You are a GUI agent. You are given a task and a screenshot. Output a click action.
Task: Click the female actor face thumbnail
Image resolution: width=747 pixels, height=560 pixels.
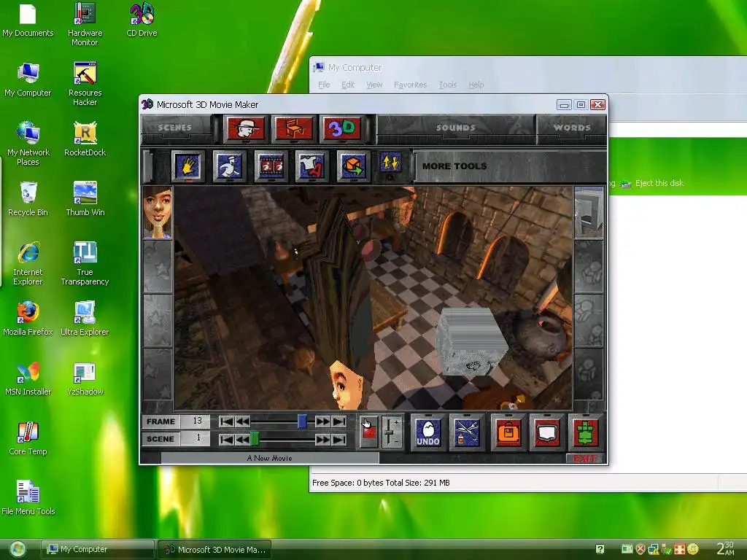click(x=158, y=212)
